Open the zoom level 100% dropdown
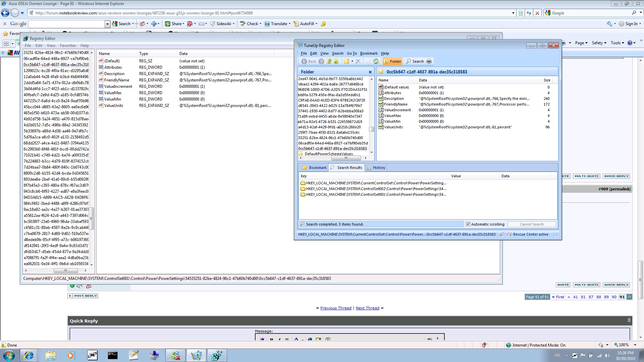644x362 pixels. point(635,345)
